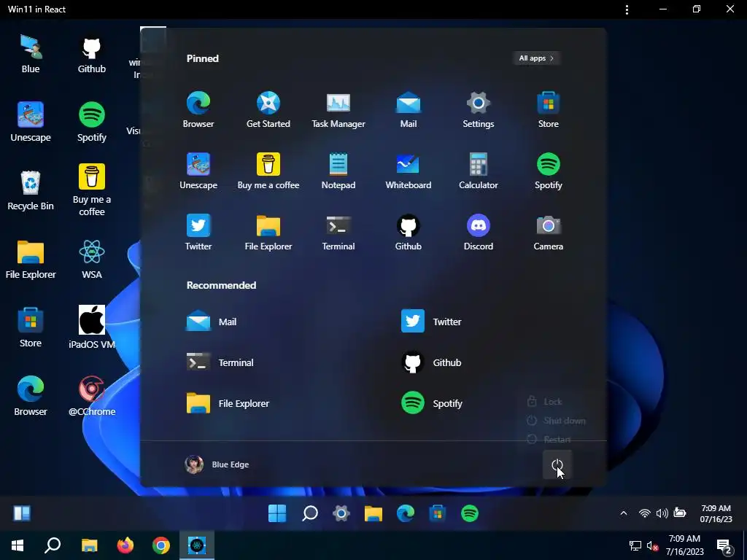Open iPadOS VM desktop shortcut
Screen dimensions: 747x560
point(91,328)
